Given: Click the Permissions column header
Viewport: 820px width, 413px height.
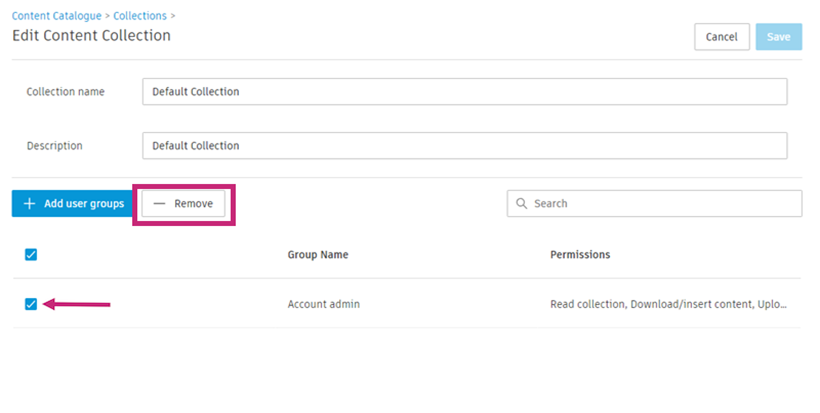Looking at the screenshot, I should [x=580, y=255].
